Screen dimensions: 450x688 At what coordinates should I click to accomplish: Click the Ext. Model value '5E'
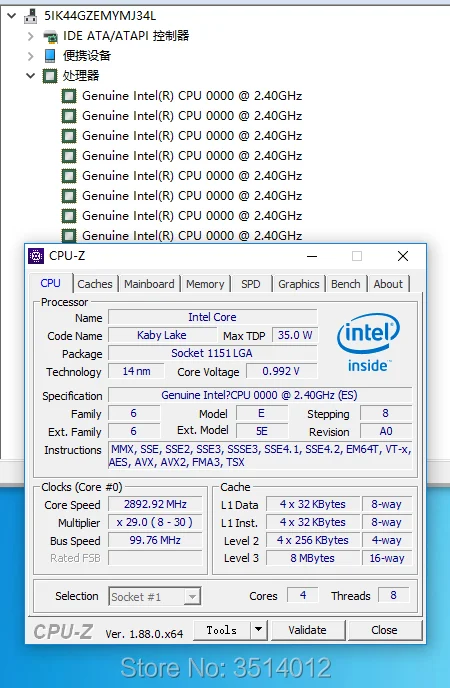point(262,431)
